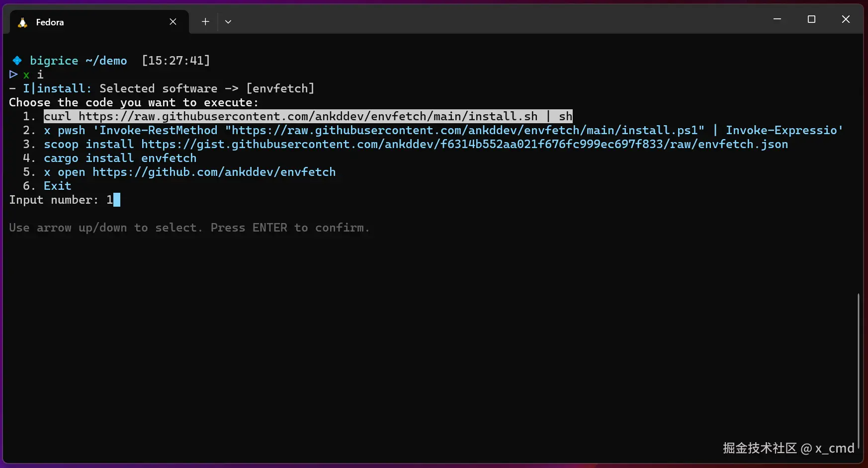Click the blue diamond prompt icon

(x=17, y=61)
